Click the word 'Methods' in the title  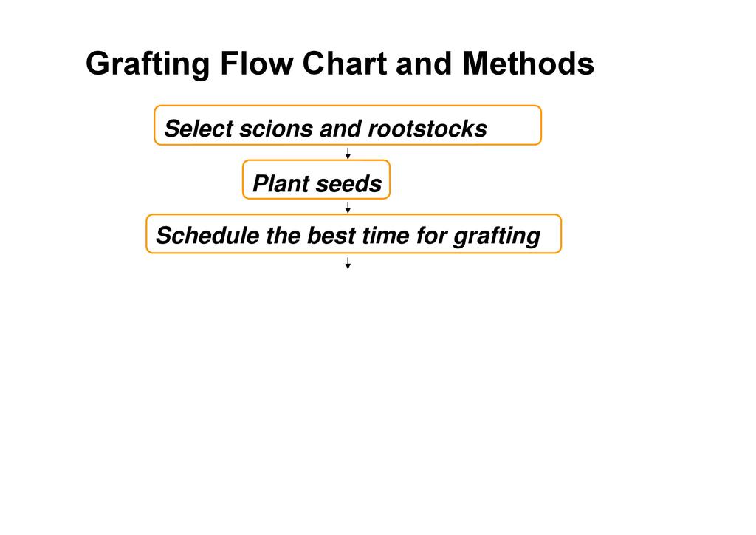click(x=528, y=64)
